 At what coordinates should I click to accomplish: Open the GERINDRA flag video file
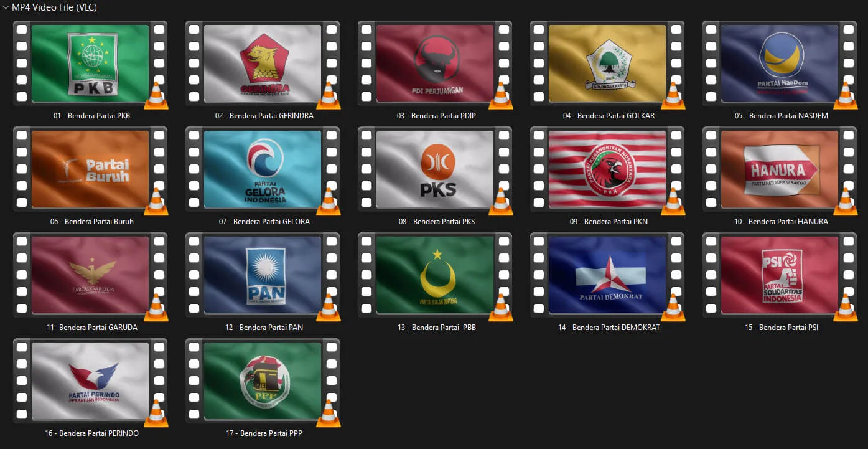[263, 64]
